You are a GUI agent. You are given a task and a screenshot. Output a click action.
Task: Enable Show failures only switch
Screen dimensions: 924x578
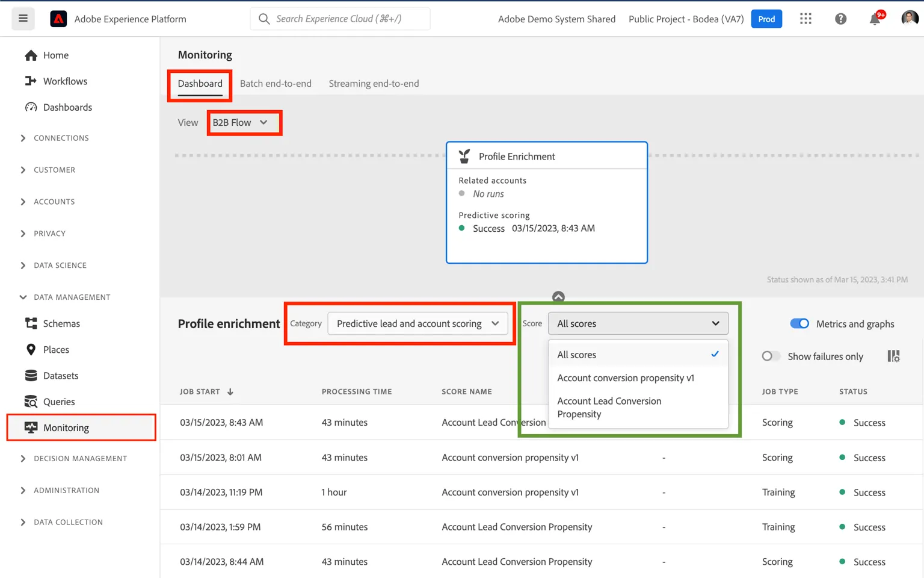771,356
